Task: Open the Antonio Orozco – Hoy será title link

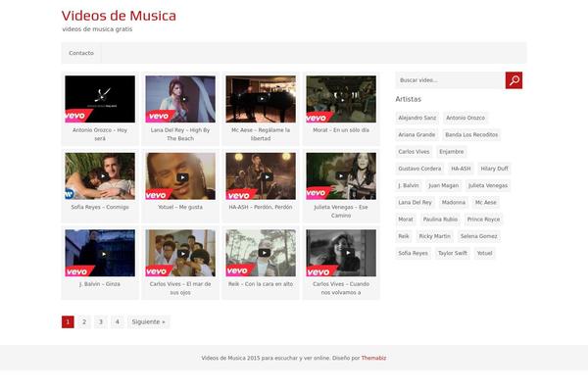Action: pos(100,134)
